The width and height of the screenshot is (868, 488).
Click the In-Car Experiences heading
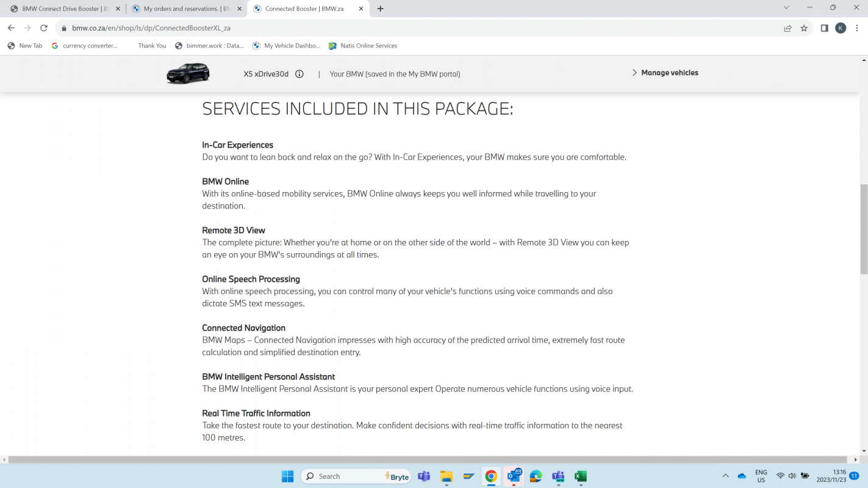click(x=238, y=145)
